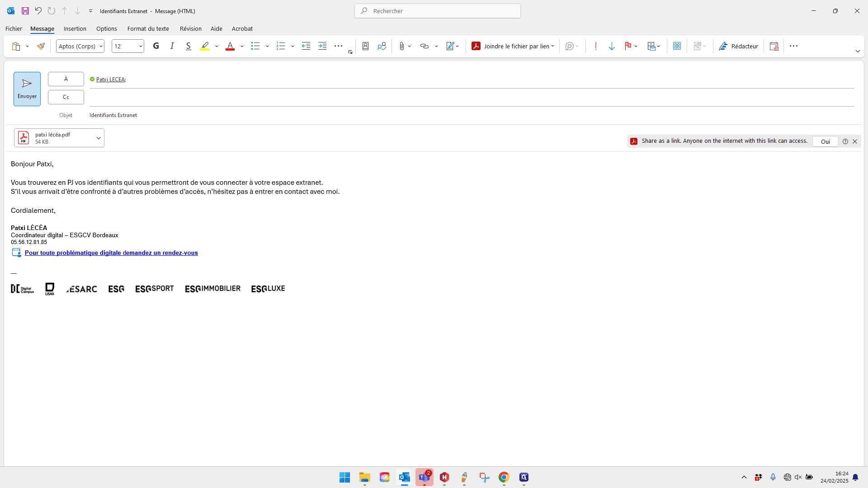Send the email with Envoyer
868x488 pixels.
[x=27, y=89]
